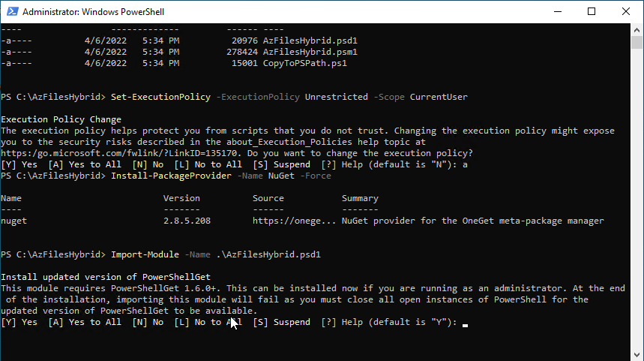Click version 2.8.5.208 in the table
The width and height of the screenshot is (644, 361).
tap(189, 221)
